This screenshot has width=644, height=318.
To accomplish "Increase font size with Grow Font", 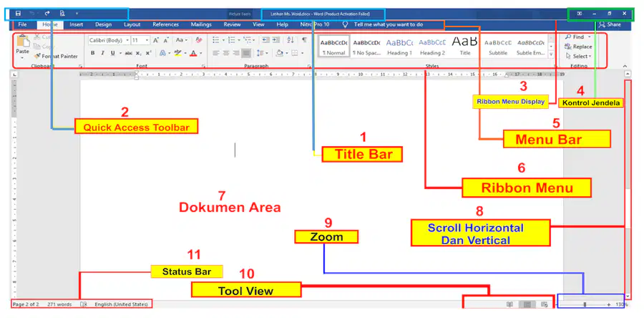I will coord(156,40).
